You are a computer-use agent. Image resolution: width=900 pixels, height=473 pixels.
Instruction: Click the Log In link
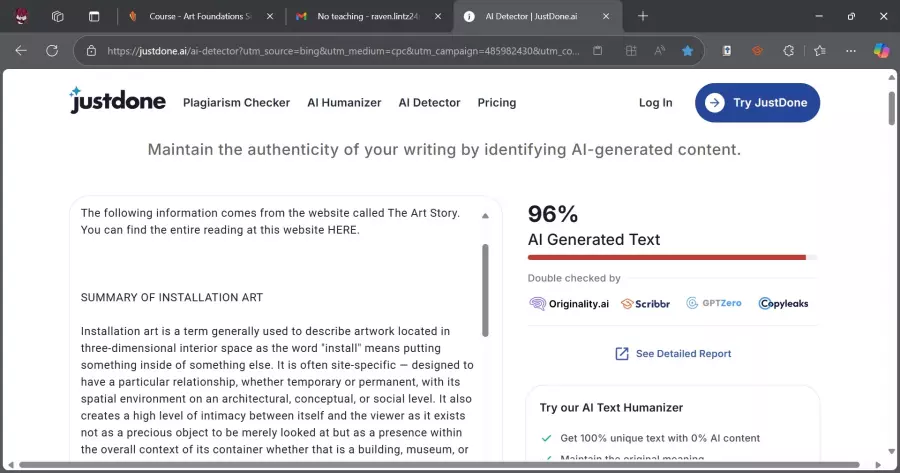655,103
